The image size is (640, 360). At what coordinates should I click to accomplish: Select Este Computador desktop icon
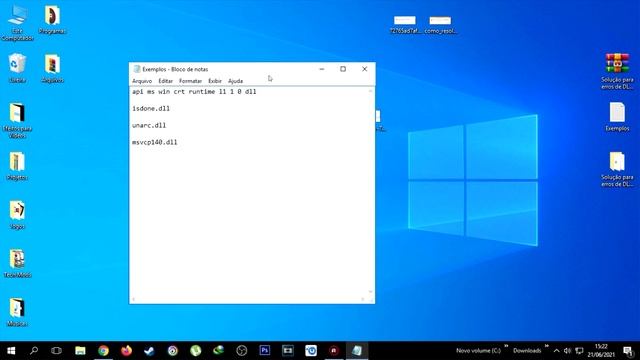(17, 23)
